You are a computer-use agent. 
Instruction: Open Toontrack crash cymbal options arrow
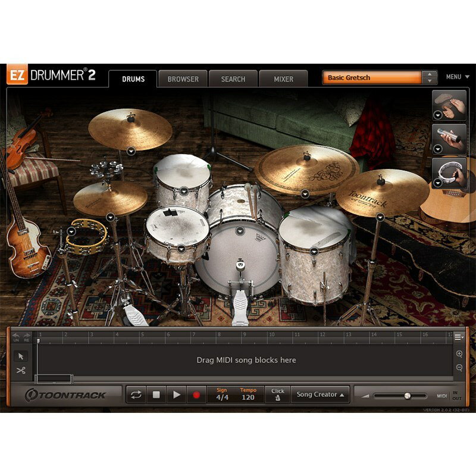(380, 217)
